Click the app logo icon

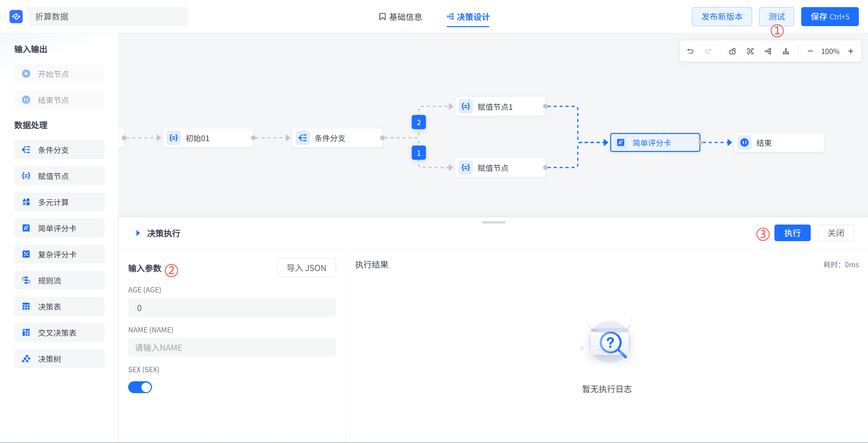pos(16,16)
